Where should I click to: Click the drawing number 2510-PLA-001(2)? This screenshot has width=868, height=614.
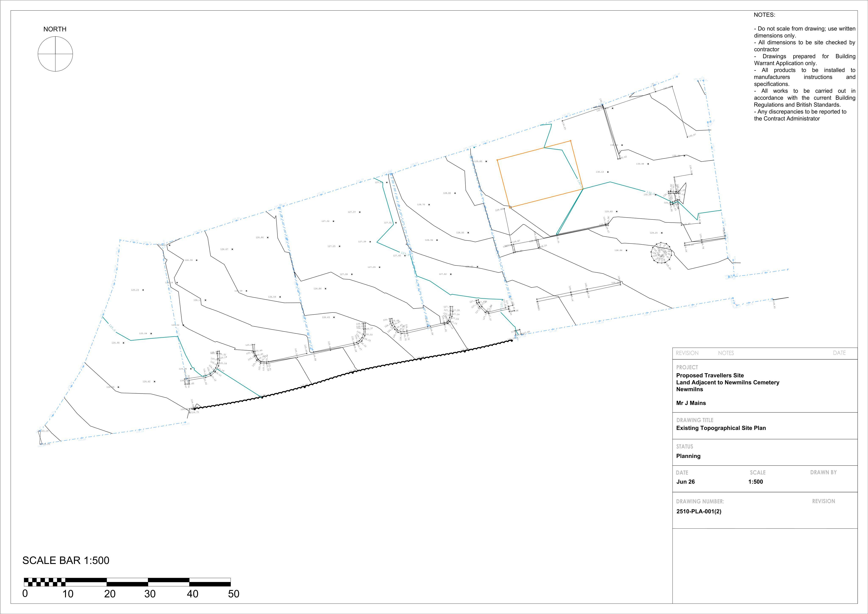tap(699, 511)
